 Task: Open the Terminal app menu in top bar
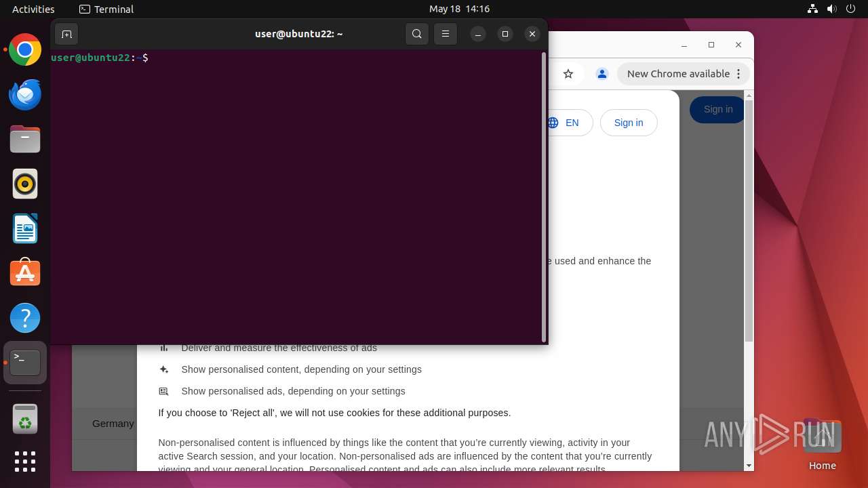[x=106, y=9]
